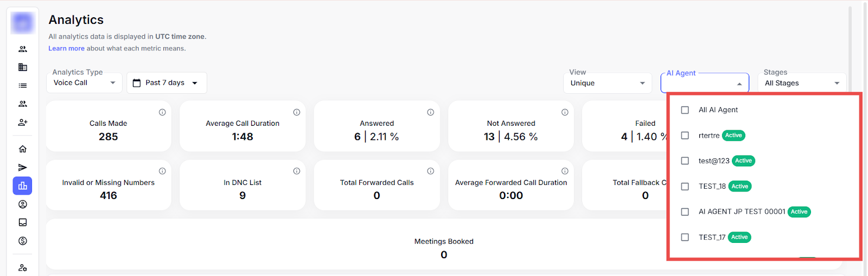Expand the Past 7 days date picker
This screenshot has width=868, height=276.
(x=167, y=83)
